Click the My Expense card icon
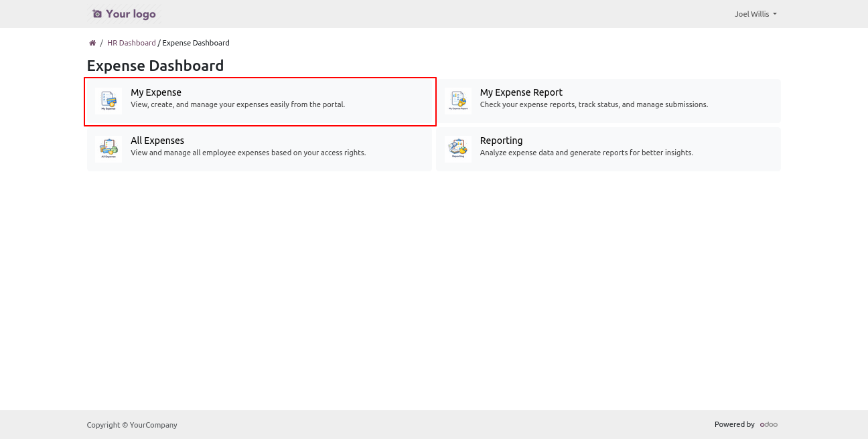The image size is (868, 439). tap(108, 101)
